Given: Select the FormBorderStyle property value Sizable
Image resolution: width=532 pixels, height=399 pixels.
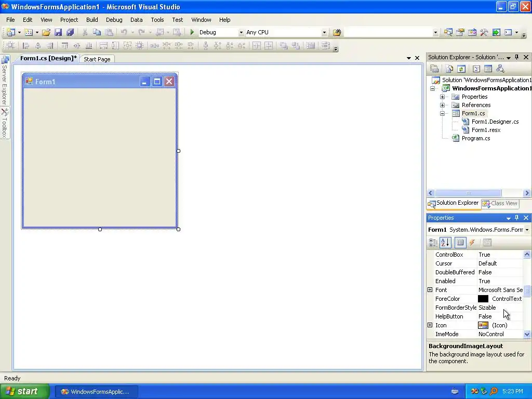Looking at the screenshot, I should tap(487, 308).
